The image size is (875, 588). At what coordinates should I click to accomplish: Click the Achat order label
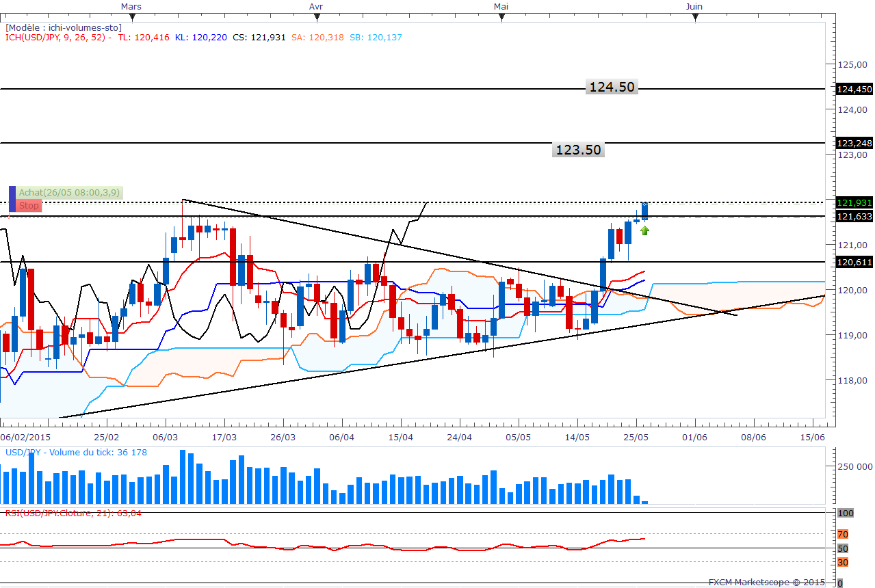click(x=70, y=193)
